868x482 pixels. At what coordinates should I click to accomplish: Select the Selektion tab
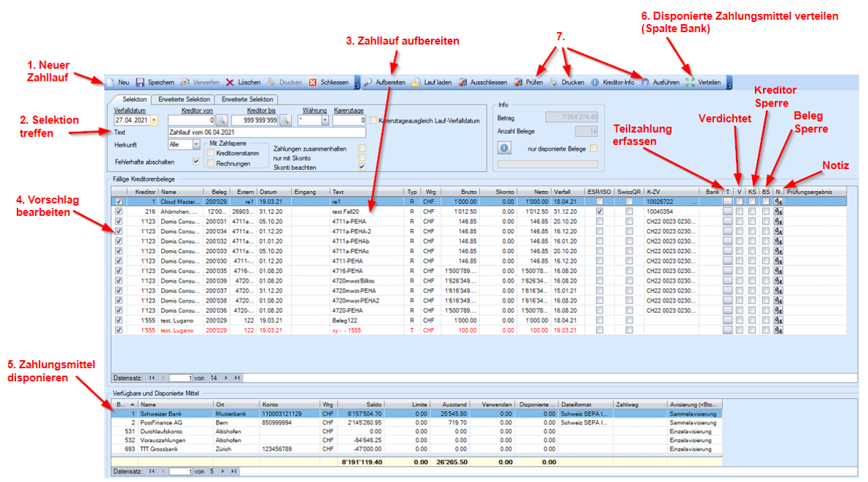coord(134,99)
